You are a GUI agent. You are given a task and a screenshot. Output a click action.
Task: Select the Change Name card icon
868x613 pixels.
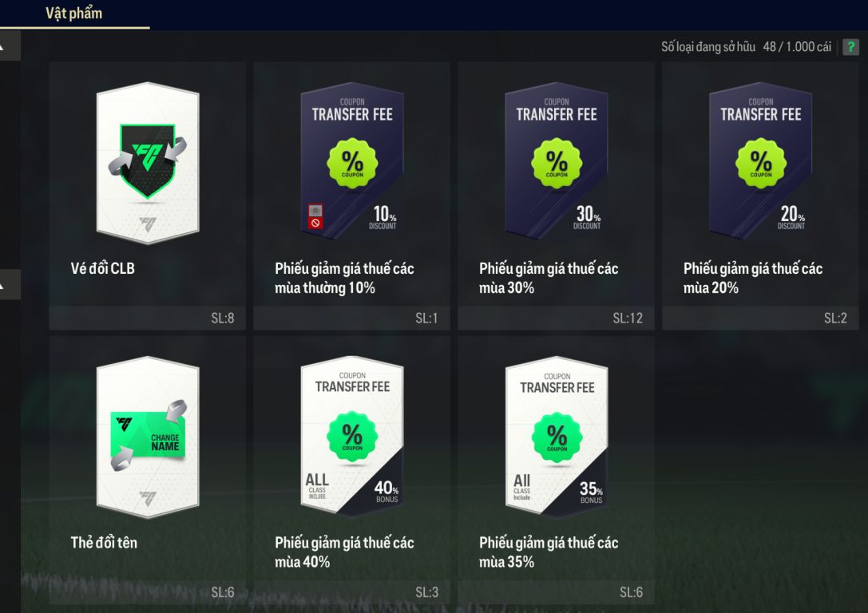147,437
